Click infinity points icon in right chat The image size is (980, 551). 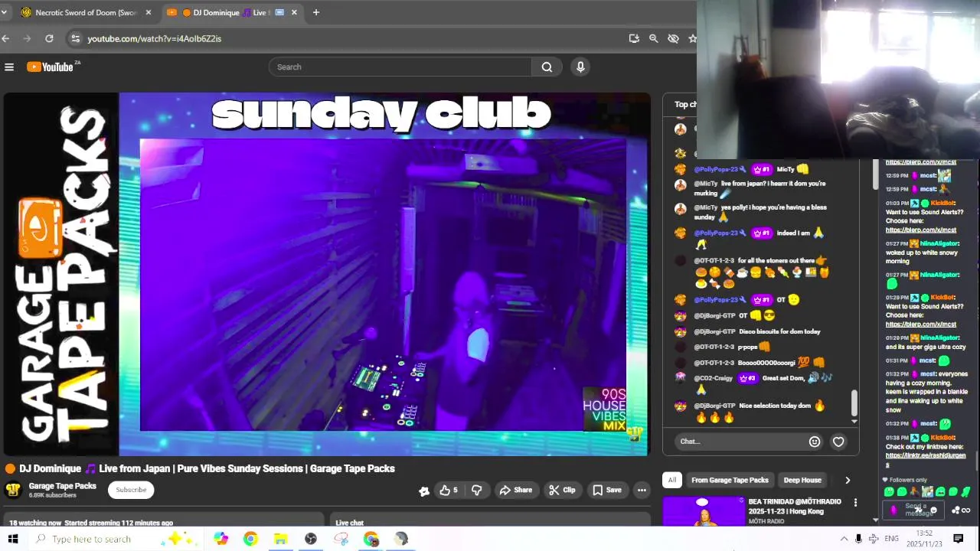pyautogui.click(x=965, y=510)
